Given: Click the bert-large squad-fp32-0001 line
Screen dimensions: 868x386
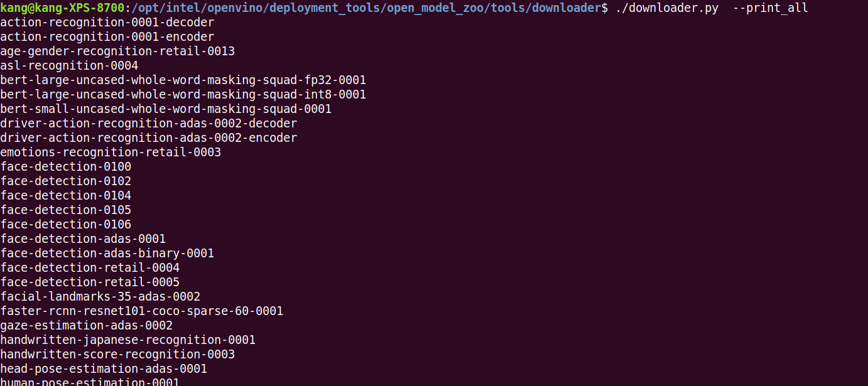Looking at the screenshot, I should click(x=183, y=80).
